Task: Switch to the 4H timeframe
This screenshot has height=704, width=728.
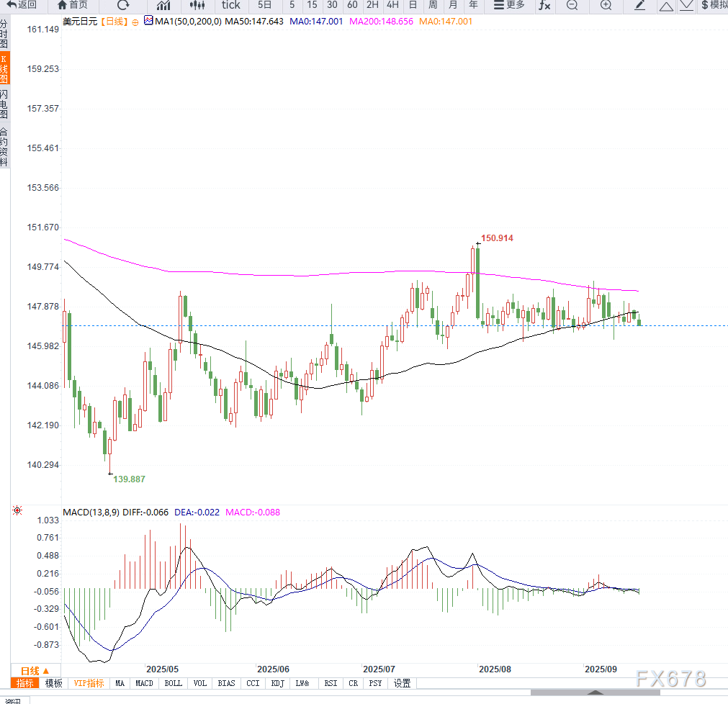Action: tap(392, 5)
